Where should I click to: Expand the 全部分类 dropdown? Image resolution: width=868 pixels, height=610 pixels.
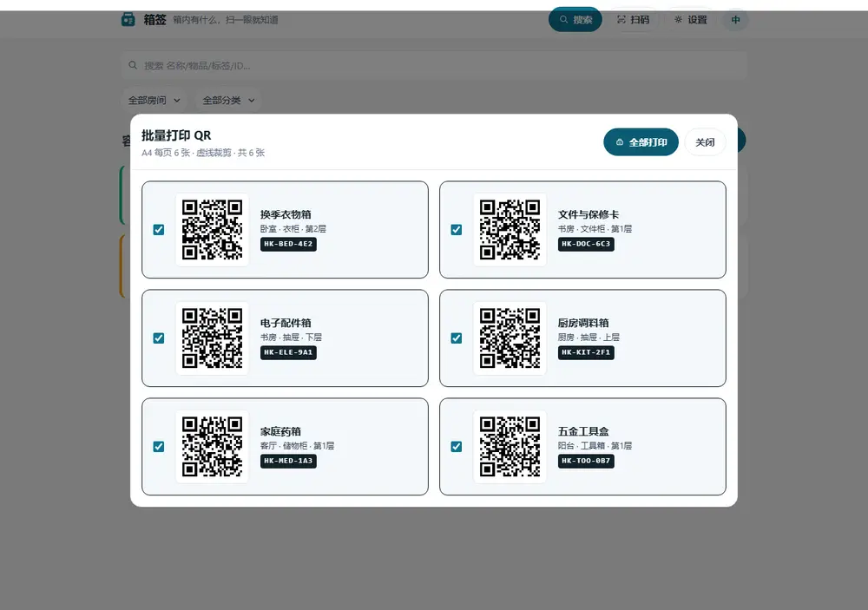coord(228,100)
